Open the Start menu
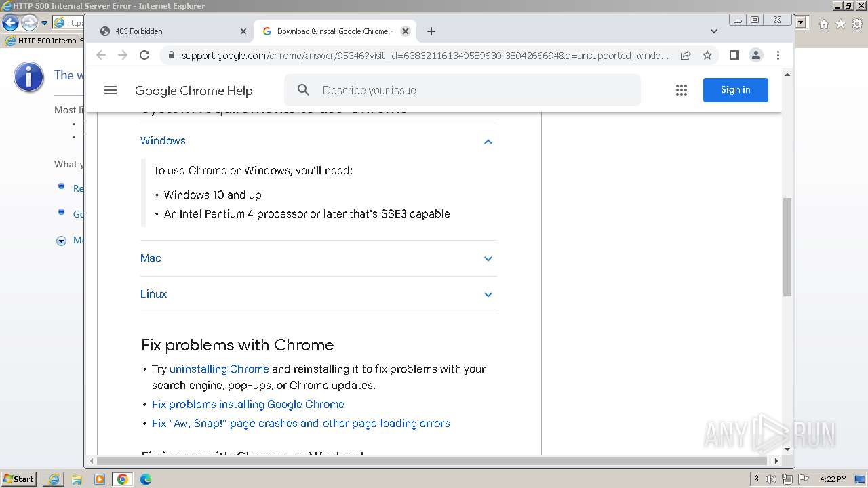This screenshot has height=488, width=868. coord(19,479)
